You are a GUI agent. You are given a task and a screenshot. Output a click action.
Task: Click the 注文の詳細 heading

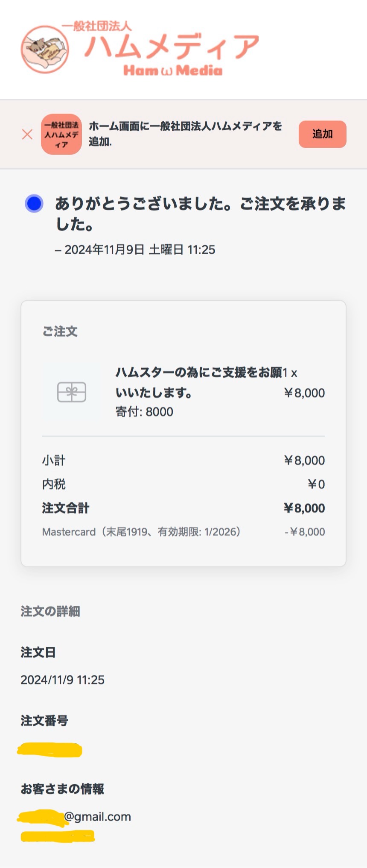pos(50,612)
